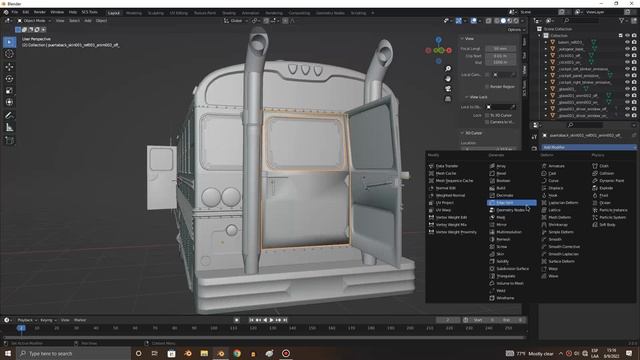
Task: Choose Subdivision Surface modifier
Action: tap(512, 269)
